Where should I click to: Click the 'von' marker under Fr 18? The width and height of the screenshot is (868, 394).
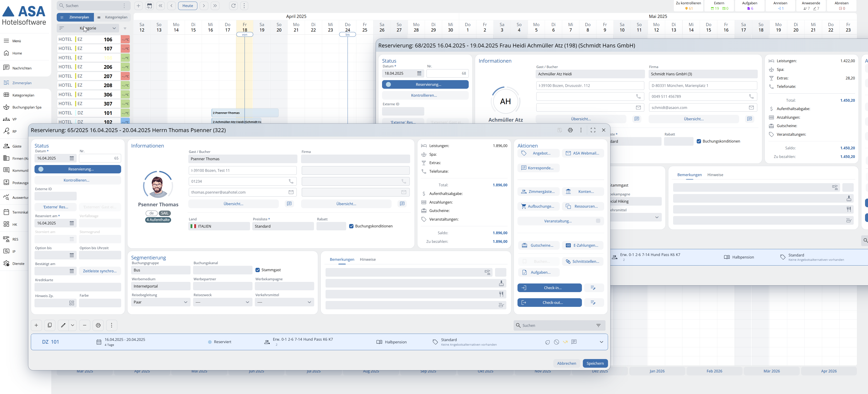point(245,34)
